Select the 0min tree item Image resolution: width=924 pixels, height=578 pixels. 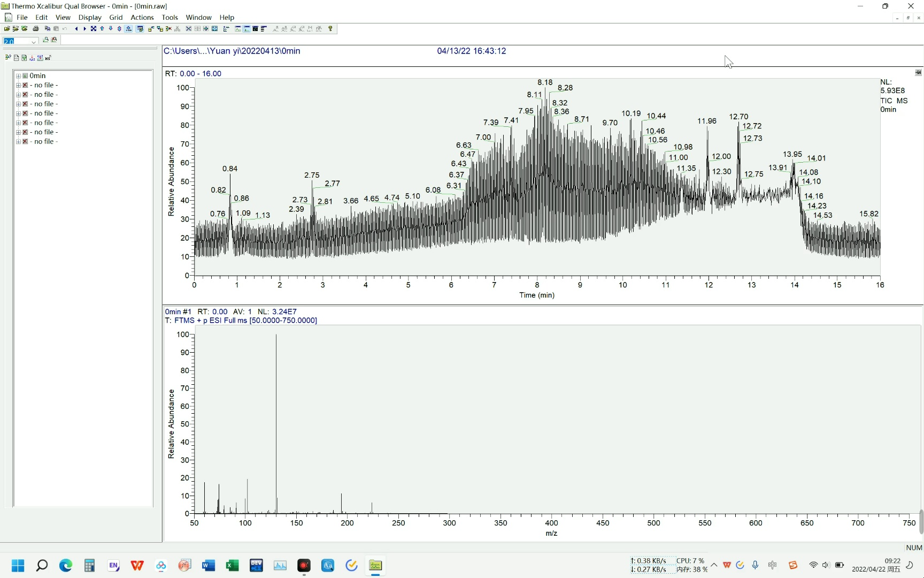pyautogui.click(x=37, y=76)
